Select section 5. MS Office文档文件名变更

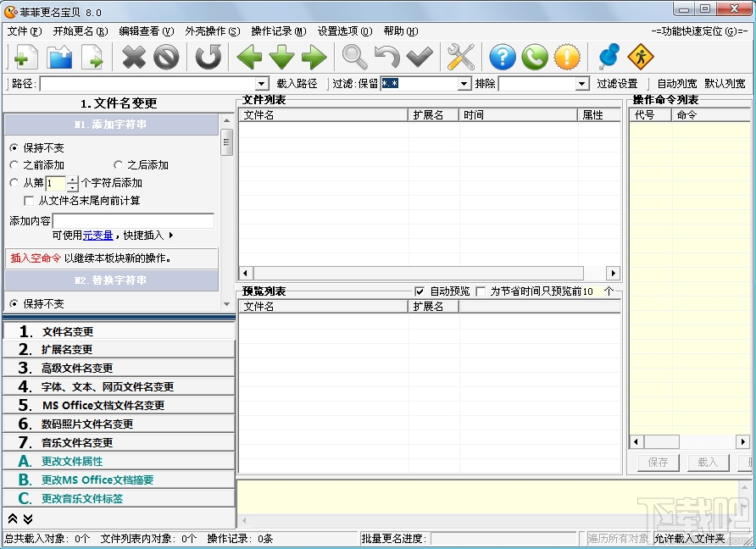click(x=119, y=405)
